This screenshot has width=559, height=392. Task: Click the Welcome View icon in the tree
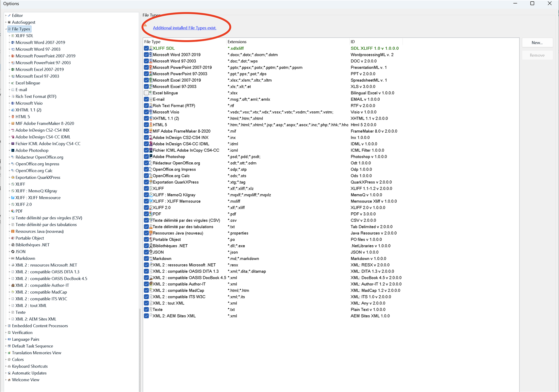tap(9, 380)
